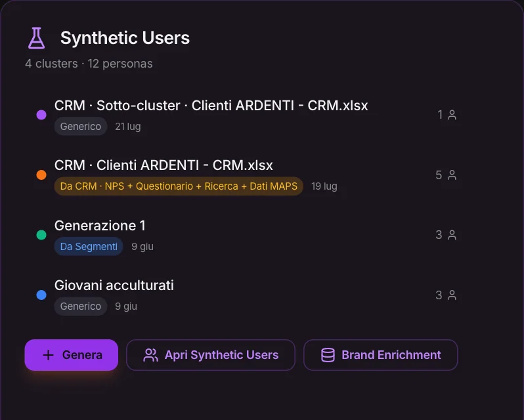The width and height of the screenshot is (524, 420).
Task: Click the '4 clusters · 12 personas' summary text
Action: pos(89,64)
